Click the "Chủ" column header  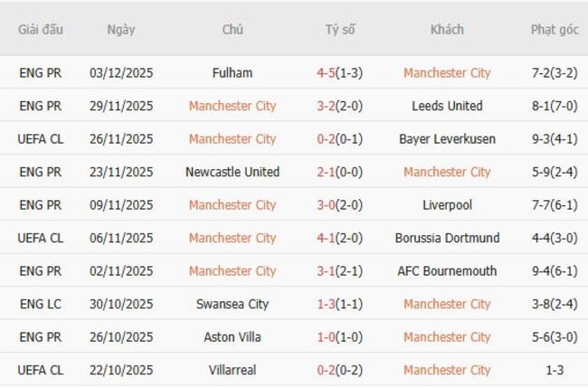[232, 30]
